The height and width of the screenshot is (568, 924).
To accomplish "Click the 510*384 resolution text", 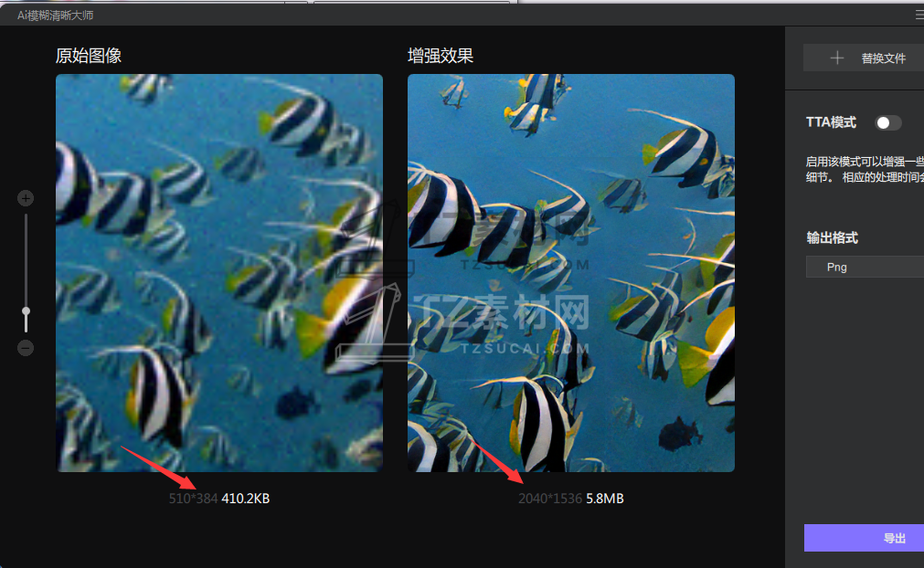I will point(193,499).
